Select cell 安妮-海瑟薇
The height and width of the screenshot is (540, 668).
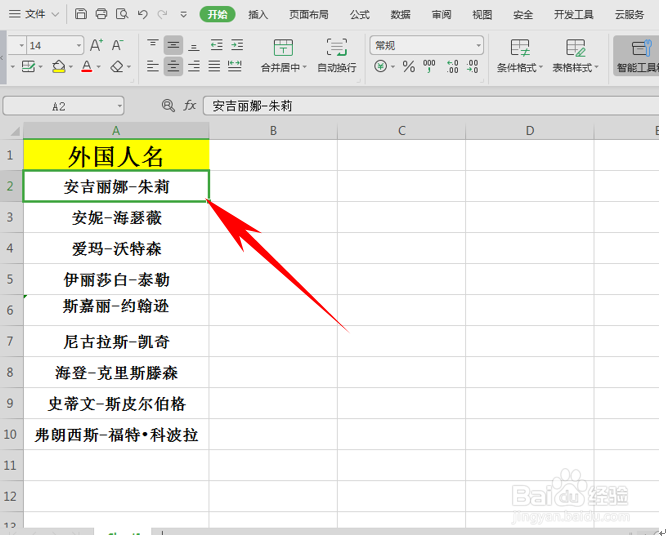116,217
